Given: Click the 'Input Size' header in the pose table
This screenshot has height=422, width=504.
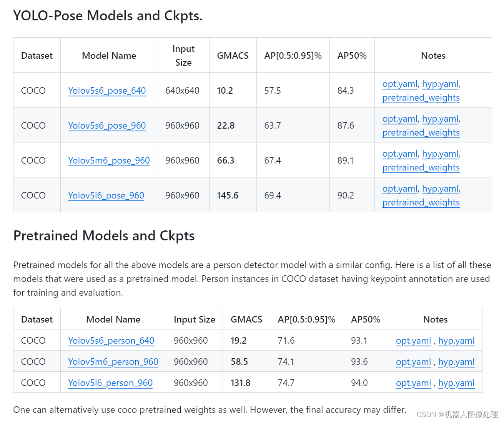Looking at the screenshot, I should click(183, 56).
